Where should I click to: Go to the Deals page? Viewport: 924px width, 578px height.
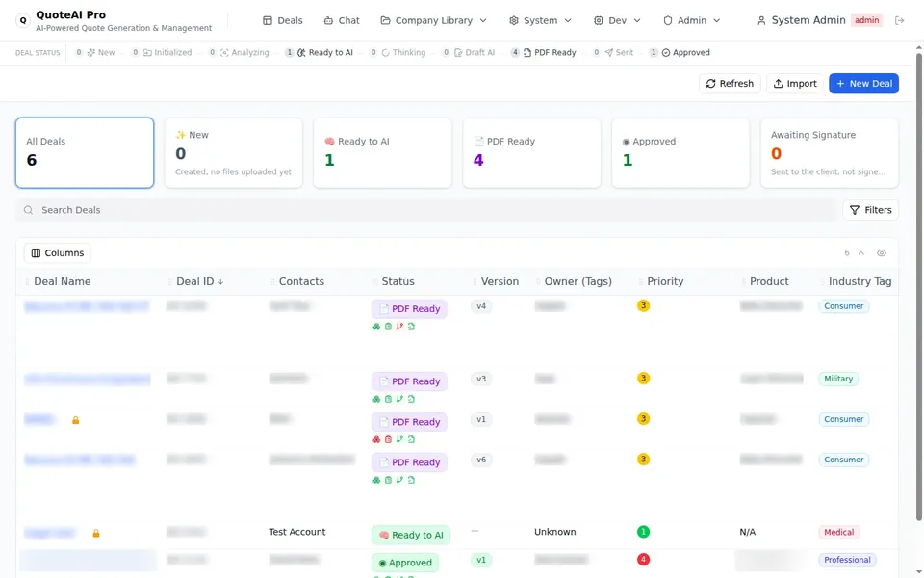(283, 20)
